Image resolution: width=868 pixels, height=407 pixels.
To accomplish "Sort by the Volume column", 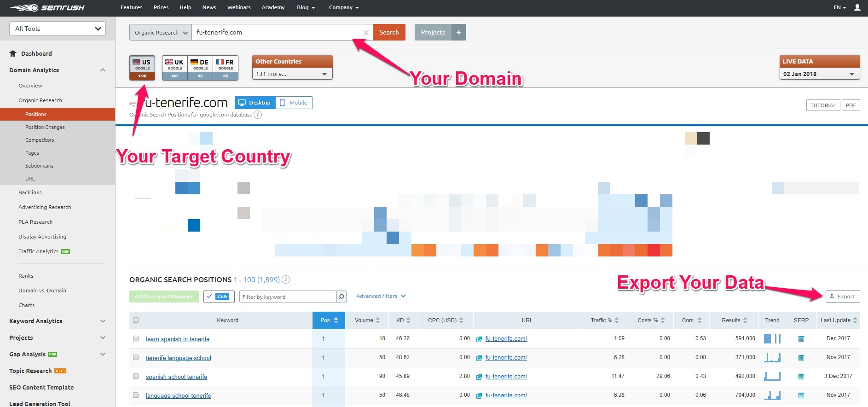I will coord(367,320).
